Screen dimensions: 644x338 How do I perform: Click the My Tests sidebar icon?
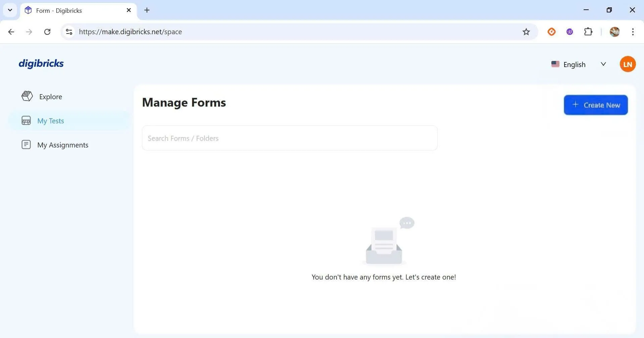tap(26, 121)
